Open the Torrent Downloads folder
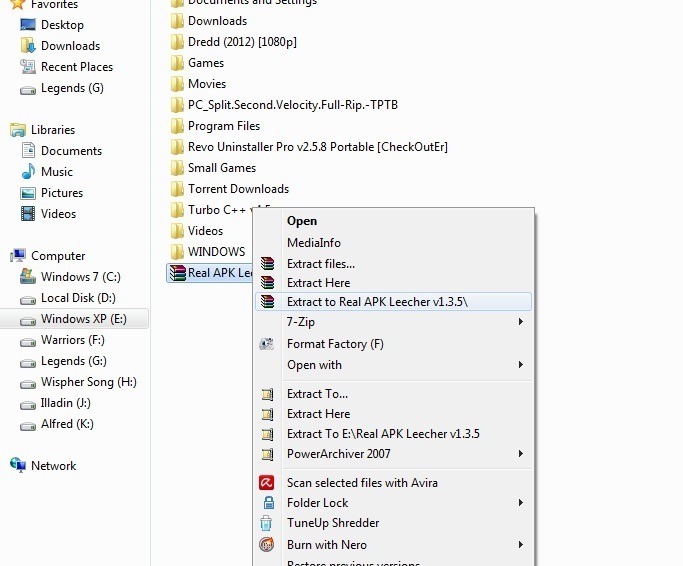This screenshot has height=566, width=683. click(x=238, y=189)
